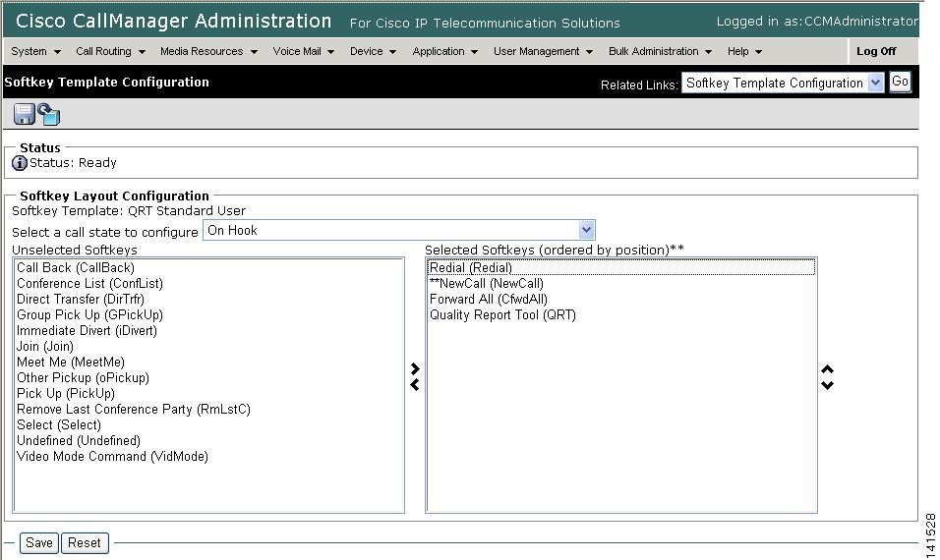Screen dimensions: 940x560
Task: Open the Voice Mail menu
Action: pos(304,51)
